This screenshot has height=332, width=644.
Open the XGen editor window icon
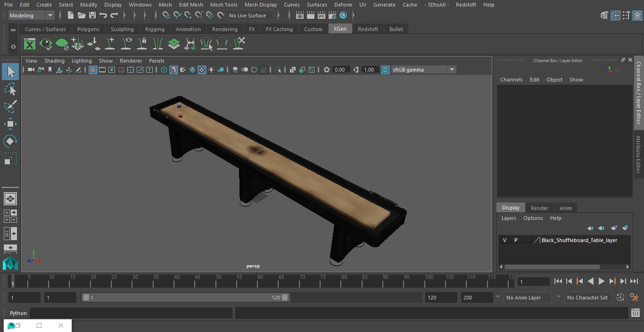coord(30,44)
